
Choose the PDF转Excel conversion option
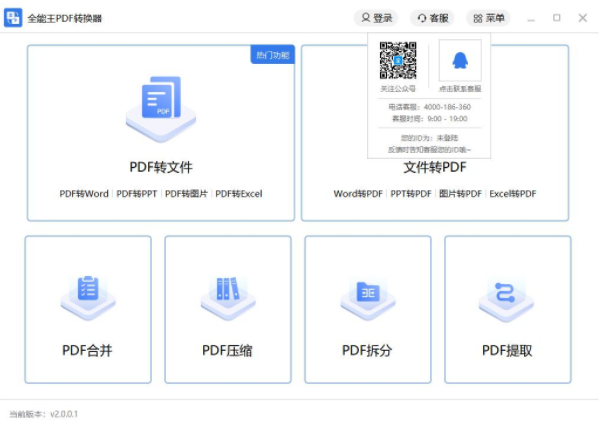[239, 193]
